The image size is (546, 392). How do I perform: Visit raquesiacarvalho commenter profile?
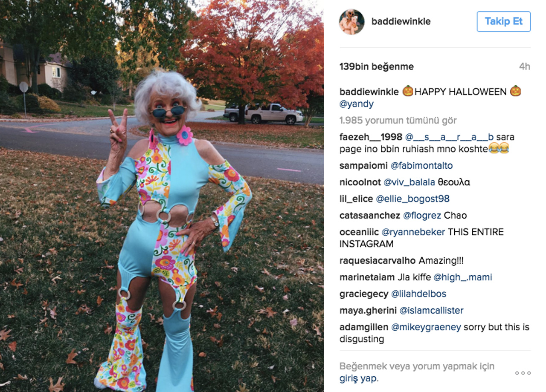click(378, 261)
